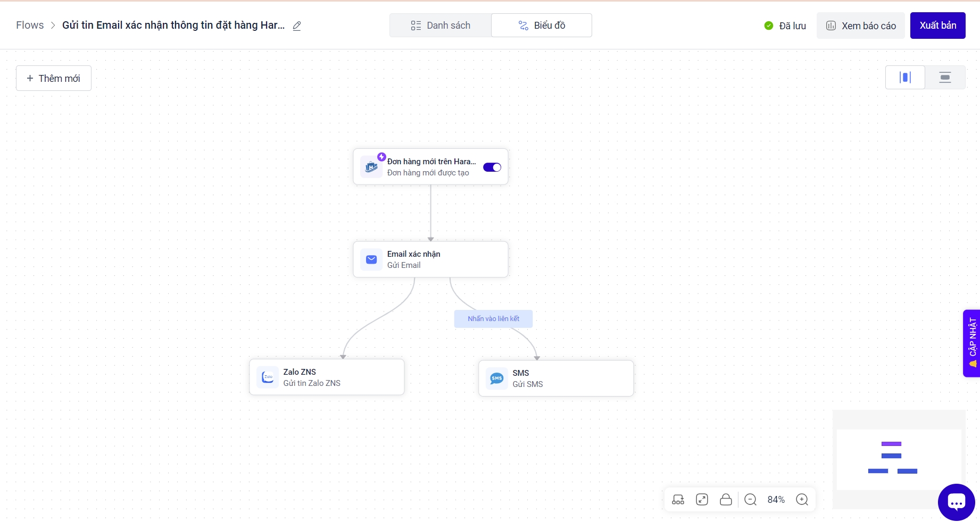
Task: Click the Xuất bản publish button
Action: 937,26
